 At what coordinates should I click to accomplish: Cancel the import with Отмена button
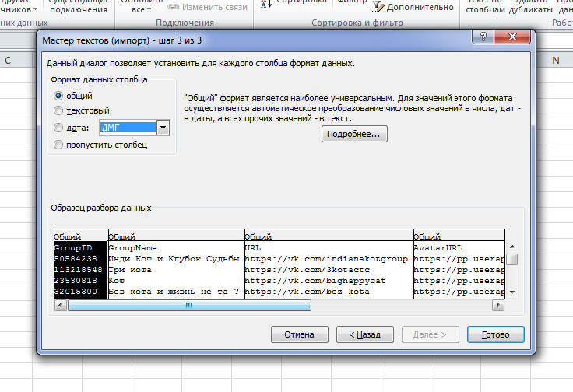299,334
